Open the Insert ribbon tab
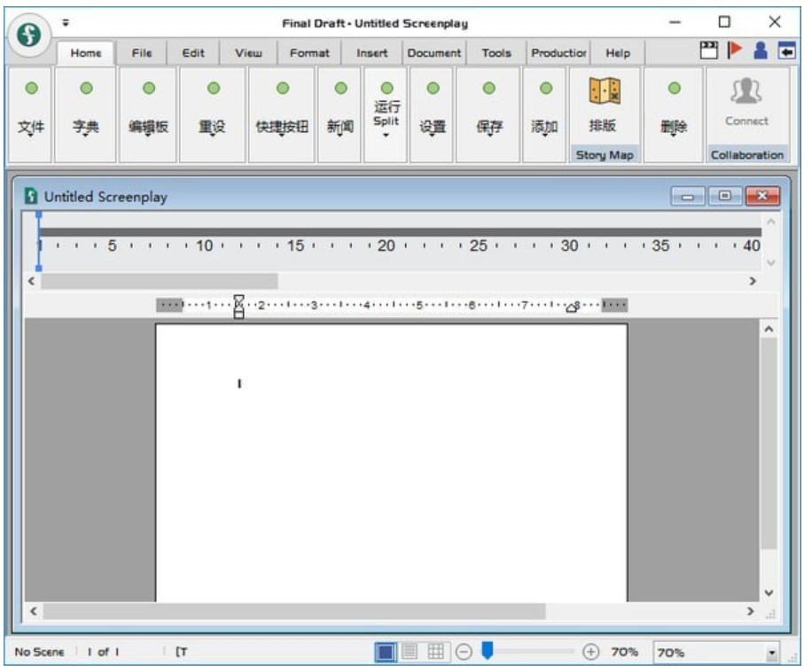Viewport: 812px width, 671px height. click(x=371, y=53)
